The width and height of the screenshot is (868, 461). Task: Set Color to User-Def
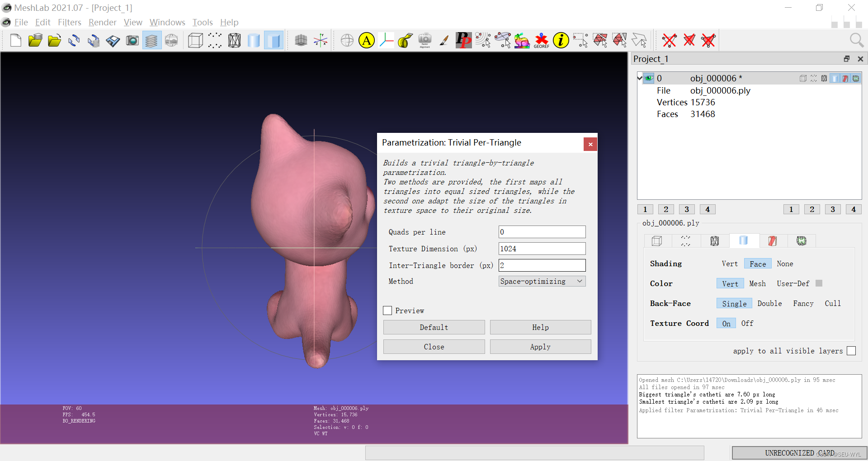click(x=793, y=284)
